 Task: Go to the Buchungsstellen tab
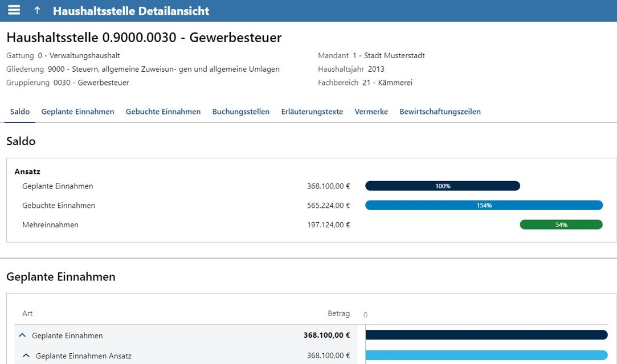click(x=240, y=112)
